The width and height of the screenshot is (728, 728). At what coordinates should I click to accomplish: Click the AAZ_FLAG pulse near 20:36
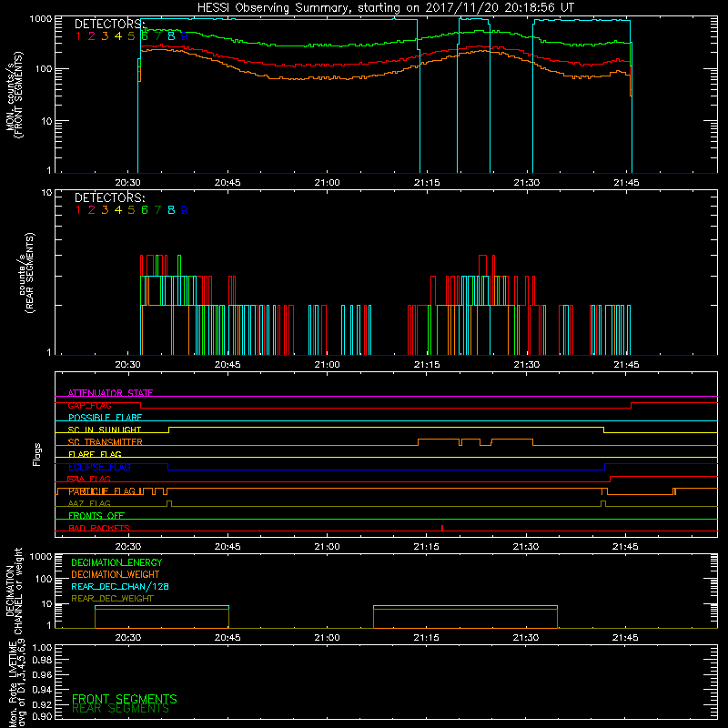pyautogui.click(x=169, y=504)
